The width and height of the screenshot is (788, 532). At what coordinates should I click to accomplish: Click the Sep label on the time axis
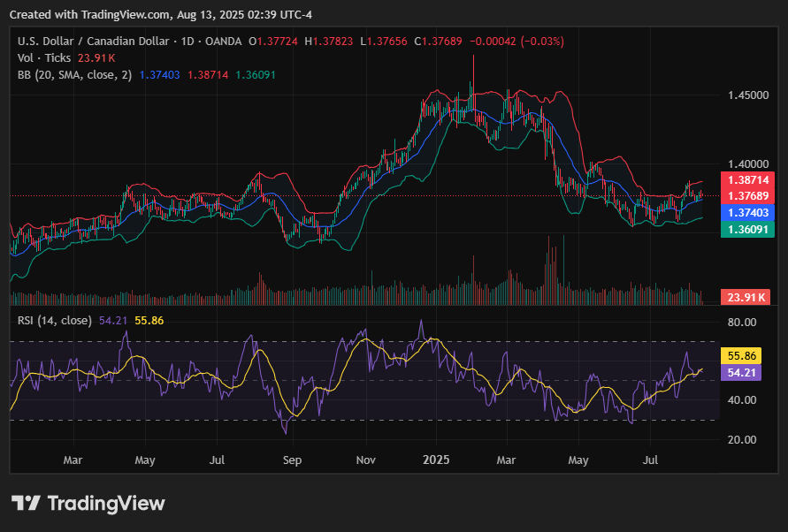tap(292, 460)
